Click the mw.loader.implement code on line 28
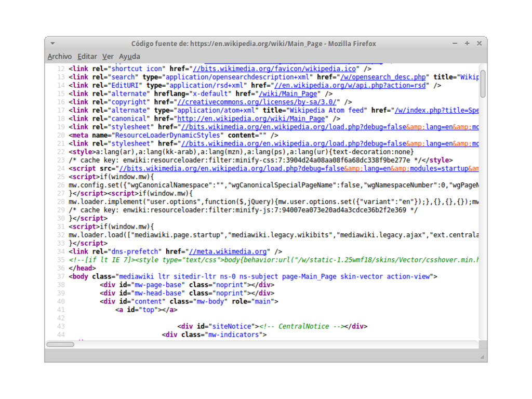The image size is (532, 399). pyautogui.click(x=273, y=202)
